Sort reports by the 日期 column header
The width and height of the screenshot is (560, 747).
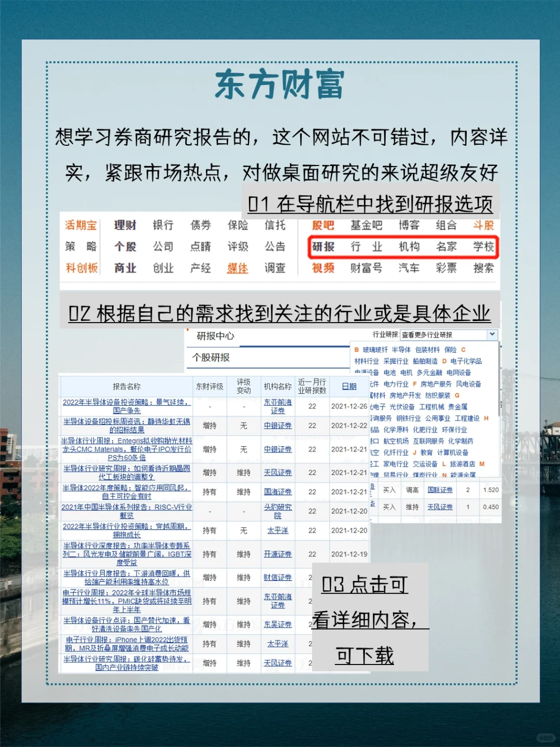click(349, 386)
